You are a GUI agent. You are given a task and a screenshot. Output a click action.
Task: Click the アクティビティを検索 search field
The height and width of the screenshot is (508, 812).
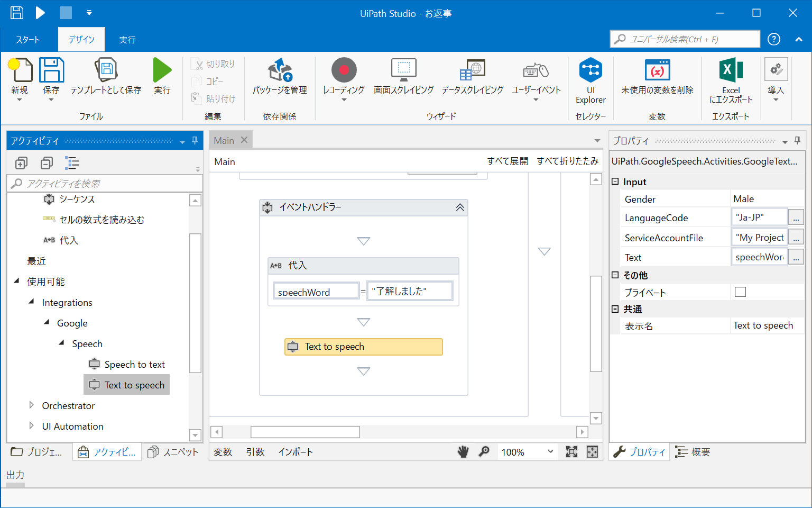[105, 184]
